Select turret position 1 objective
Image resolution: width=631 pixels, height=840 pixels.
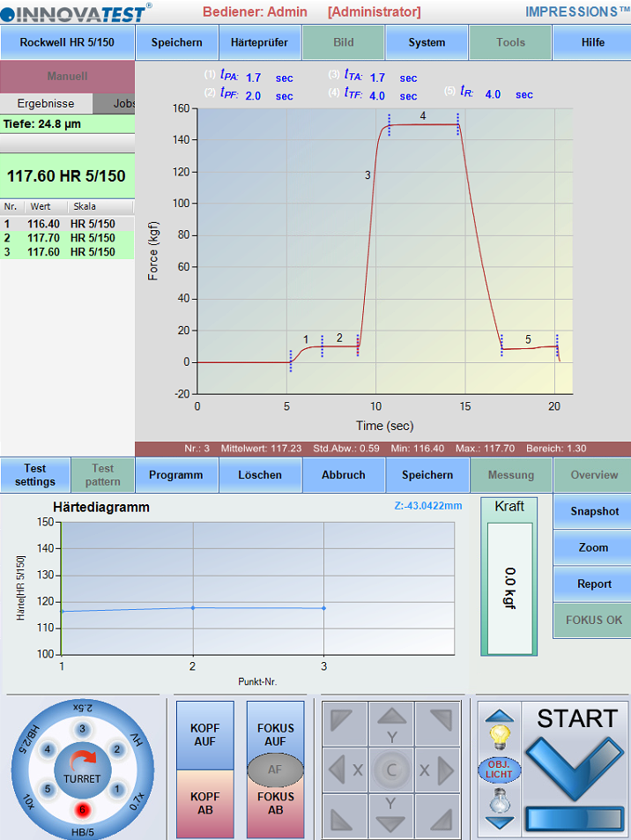point(117,789)
